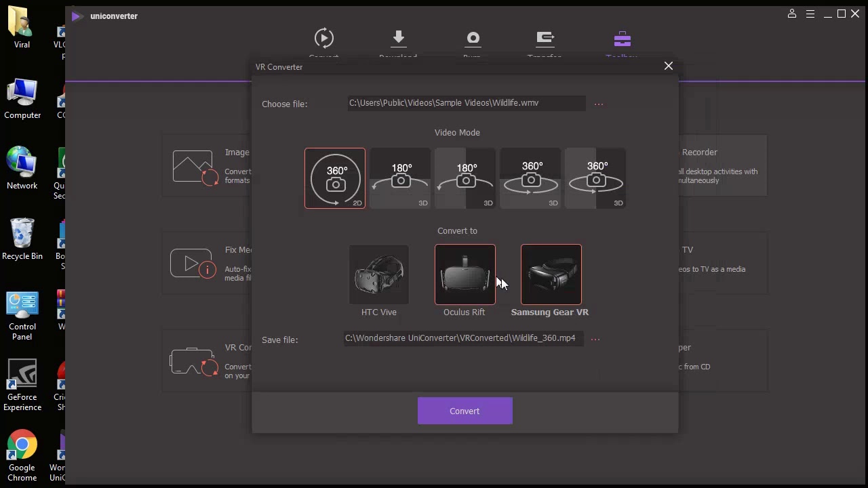The width and height of the screenshot is (868, 488).
Task: Launch Google Chrome from desktop
Action: coord(22,455)
